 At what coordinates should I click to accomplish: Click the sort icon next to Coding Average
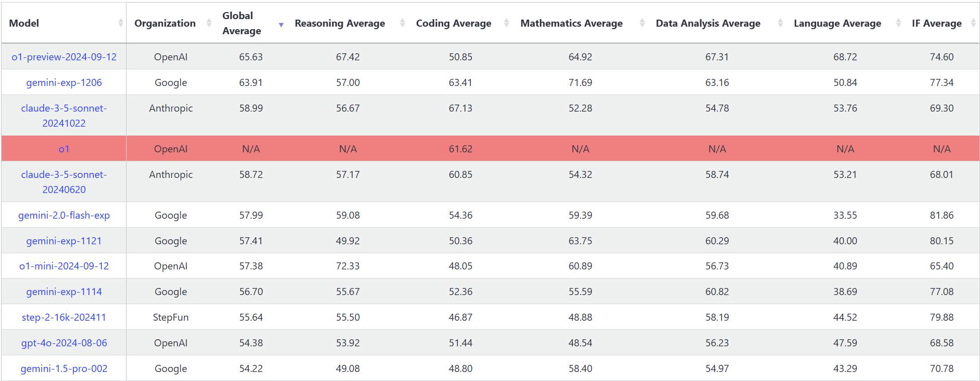[x=507, y=23]
